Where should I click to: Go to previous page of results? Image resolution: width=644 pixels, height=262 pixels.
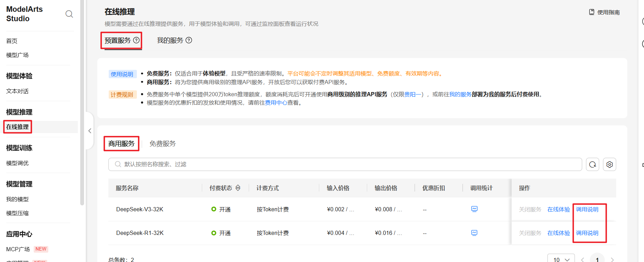coord(583,260)
